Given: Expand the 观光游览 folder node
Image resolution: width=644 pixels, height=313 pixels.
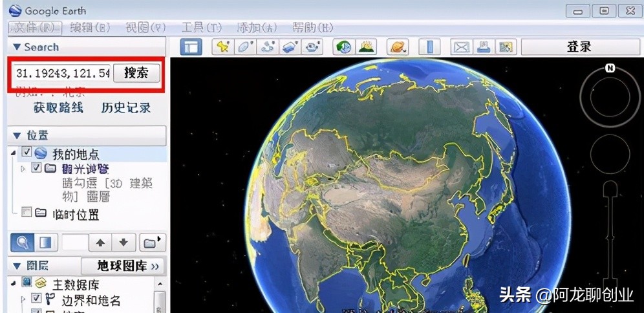Looking at the screenshot, I should tap(24, 168).
